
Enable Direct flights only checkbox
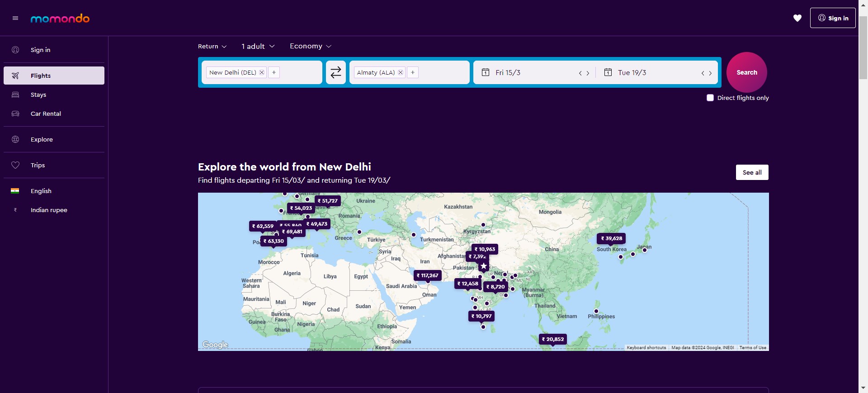pos(710,98)
